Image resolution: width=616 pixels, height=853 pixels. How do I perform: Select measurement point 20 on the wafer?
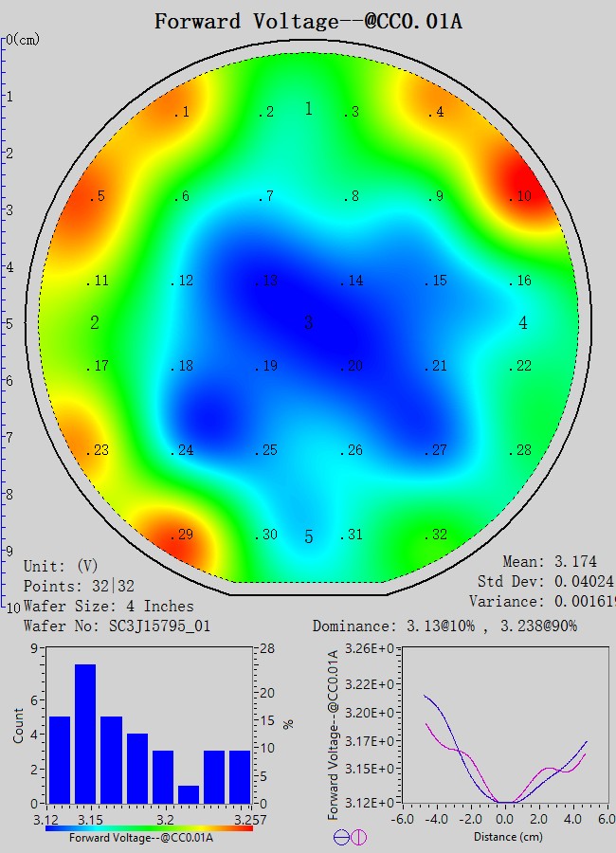click(351, 366)
